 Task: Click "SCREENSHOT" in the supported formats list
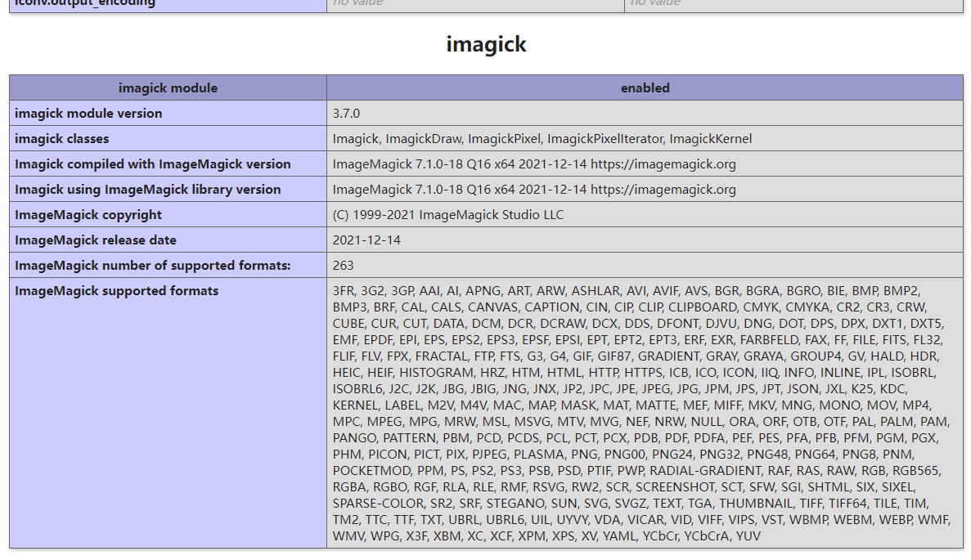(674, 487)
